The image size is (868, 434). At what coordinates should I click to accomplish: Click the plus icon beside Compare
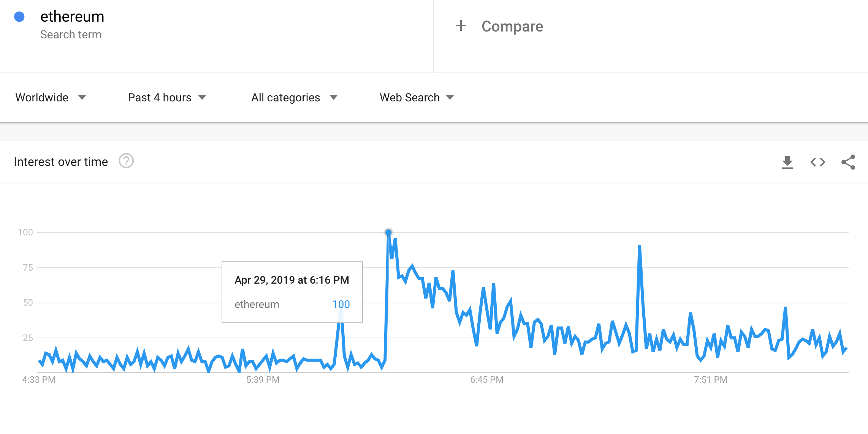coord(461,26)
